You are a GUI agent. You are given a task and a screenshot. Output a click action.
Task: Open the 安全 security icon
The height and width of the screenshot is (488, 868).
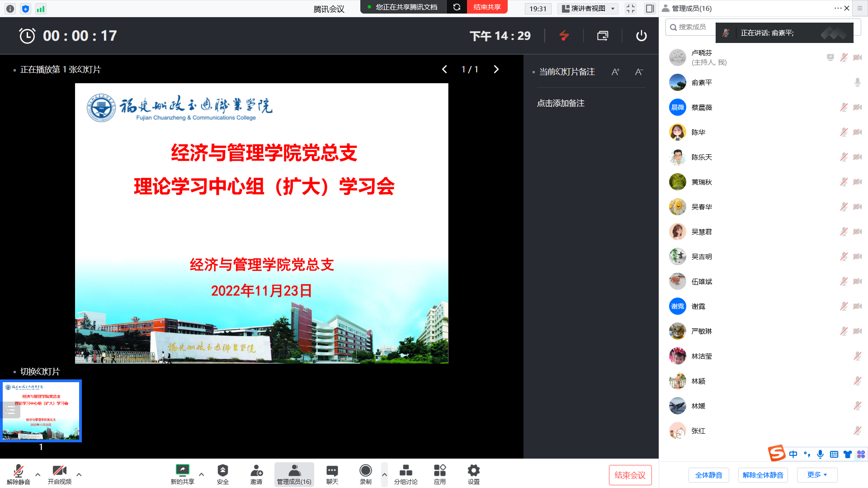point(222,474)
